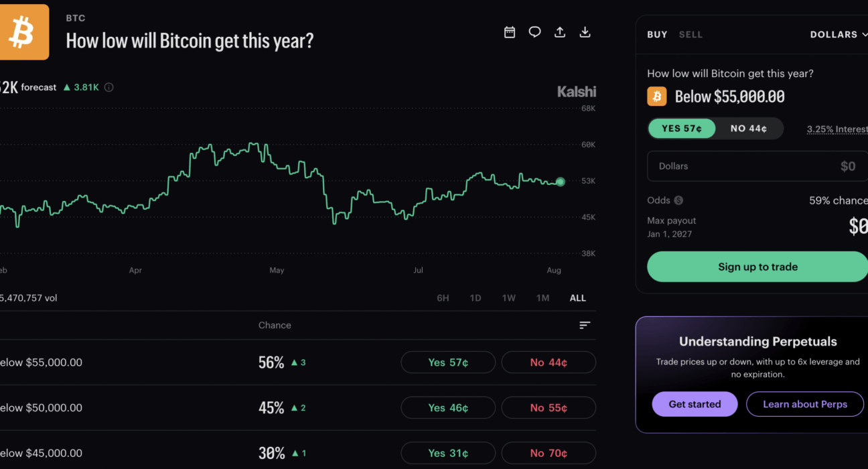Open the Learn about Perps link

[805, 404]
